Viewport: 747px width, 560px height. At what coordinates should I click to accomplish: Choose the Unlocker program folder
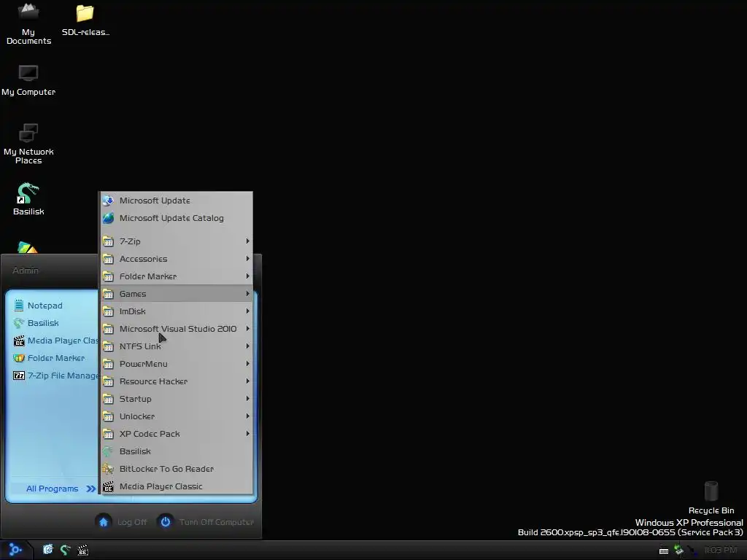(x=177, y=416)
